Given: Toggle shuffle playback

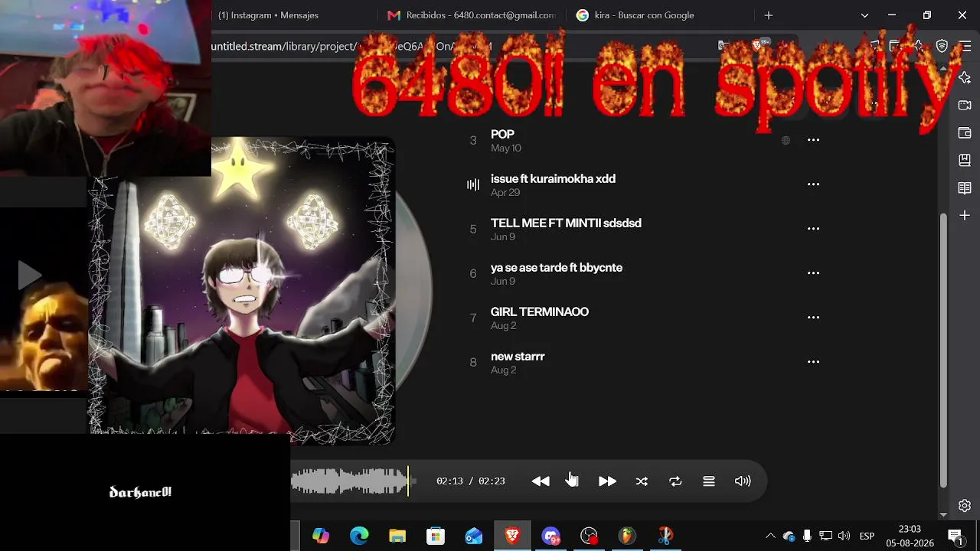Looking at the screenshot, I should pyautogui.click(x=642, y=481).
